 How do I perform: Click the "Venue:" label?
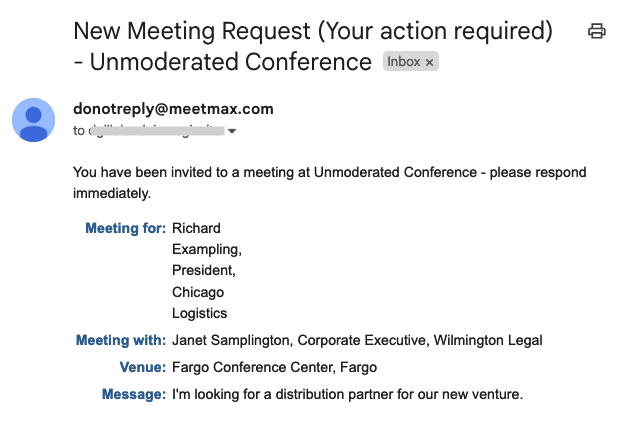142,367
